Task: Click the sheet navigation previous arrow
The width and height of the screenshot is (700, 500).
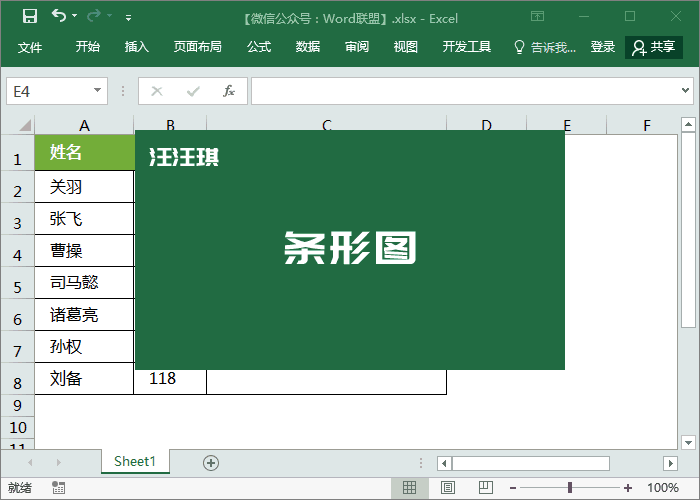Action: pos(30,462)
